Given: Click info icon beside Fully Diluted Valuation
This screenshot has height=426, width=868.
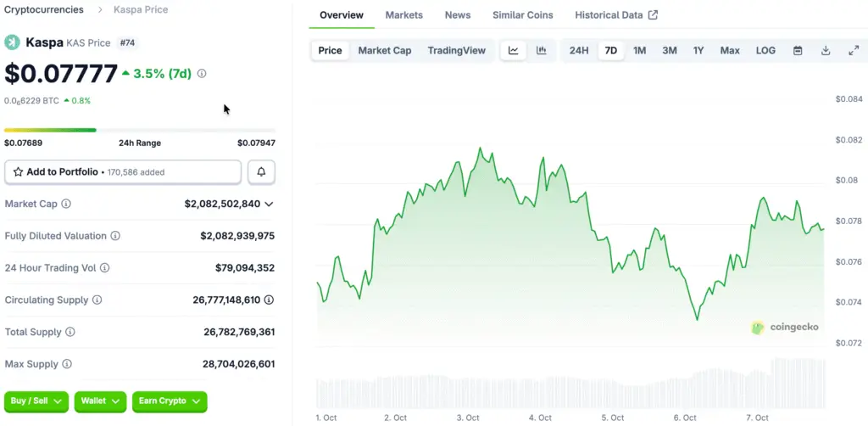Looking at the screenshot, I should [115, 236].
